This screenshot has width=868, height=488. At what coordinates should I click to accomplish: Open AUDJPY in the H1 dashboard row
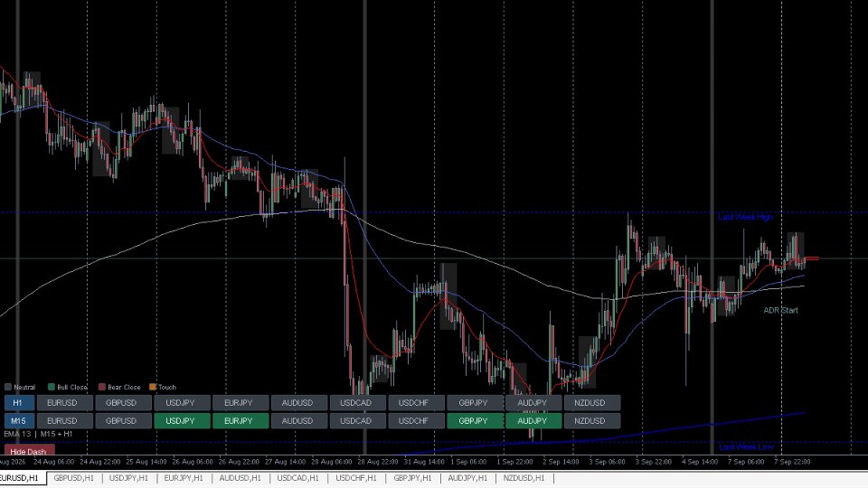[x=533, y=403]
